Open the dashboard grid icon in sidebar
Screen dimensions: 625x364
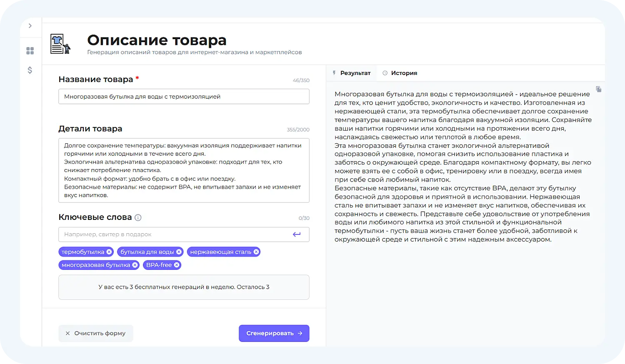pyautogui.click(x=30, y=50)
